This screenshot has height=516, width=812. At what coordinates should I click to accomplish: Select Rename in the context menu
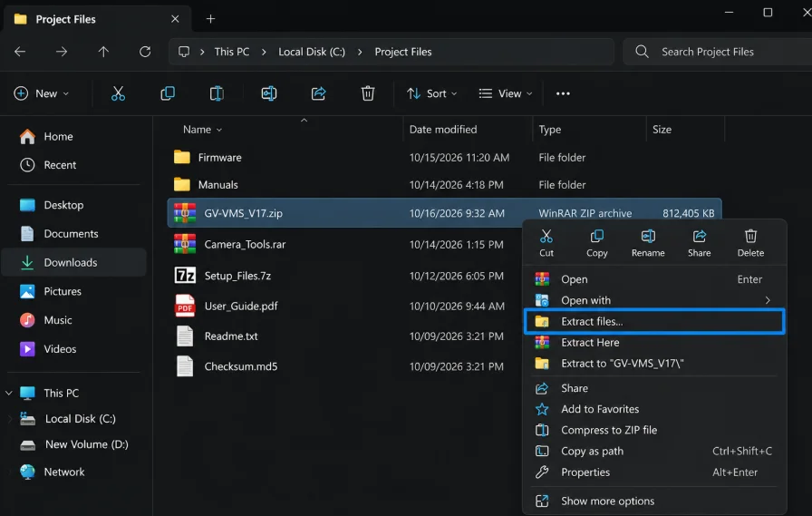coord(648,244)
